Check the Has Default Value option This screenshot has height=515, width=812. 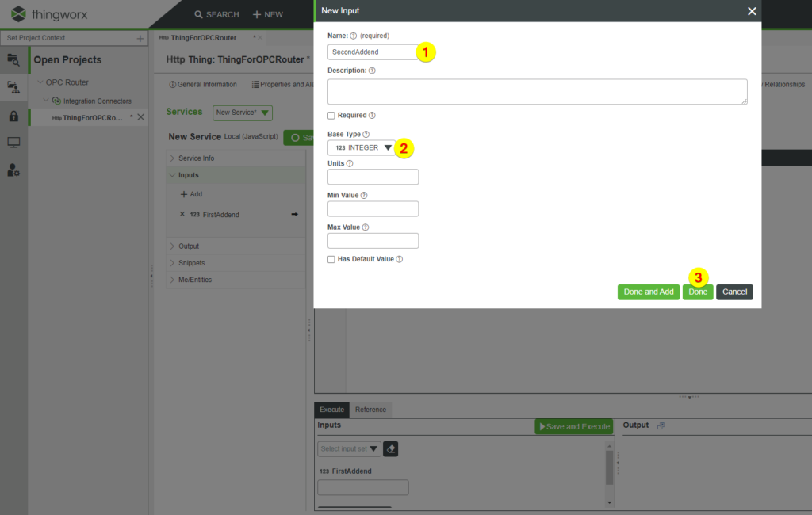(331, 258)
